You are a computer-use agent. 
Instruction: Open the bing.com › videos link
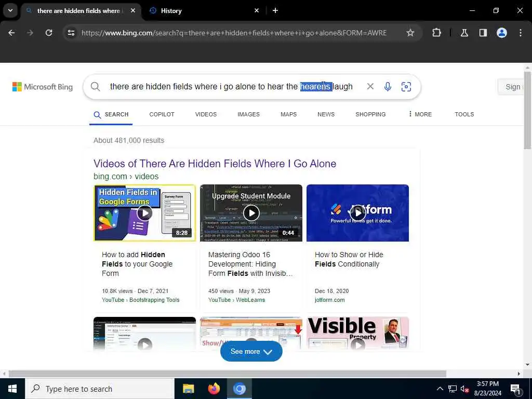[x=126, y=177]
